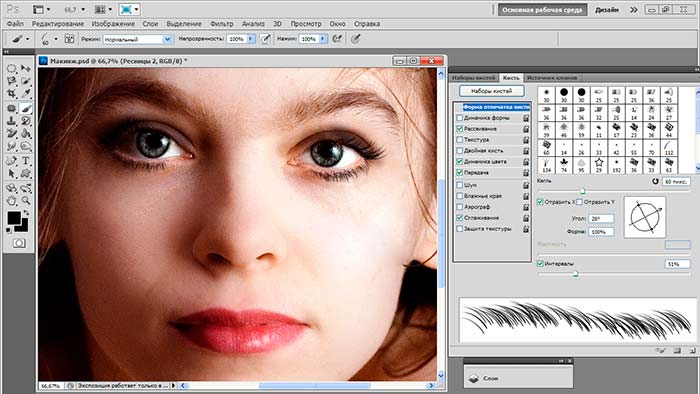700x394 pixels.
Task: Enable airbrush mode icon in options bar
Action: tap(337, 39)
